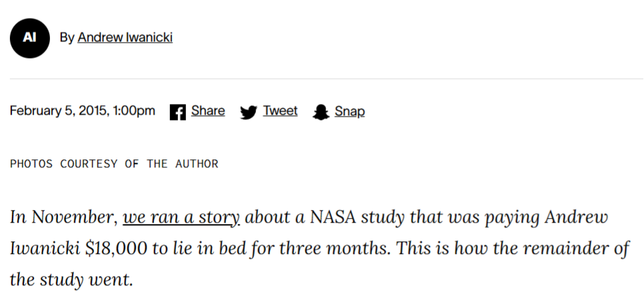Viewport: 644px width, 298px height.
Task: Click the Tweet text link
Action: (x=280, y=111)
